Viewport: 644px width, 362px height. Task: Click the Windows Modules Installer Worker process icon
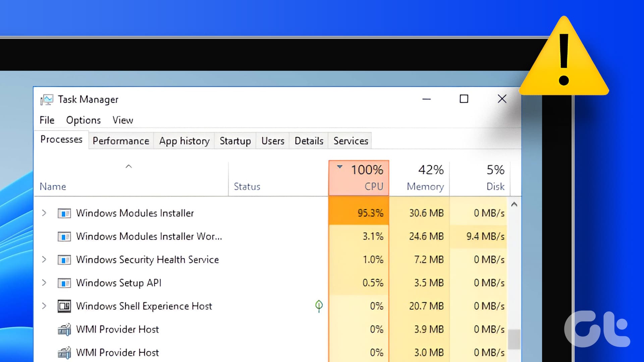pos(64,237)
